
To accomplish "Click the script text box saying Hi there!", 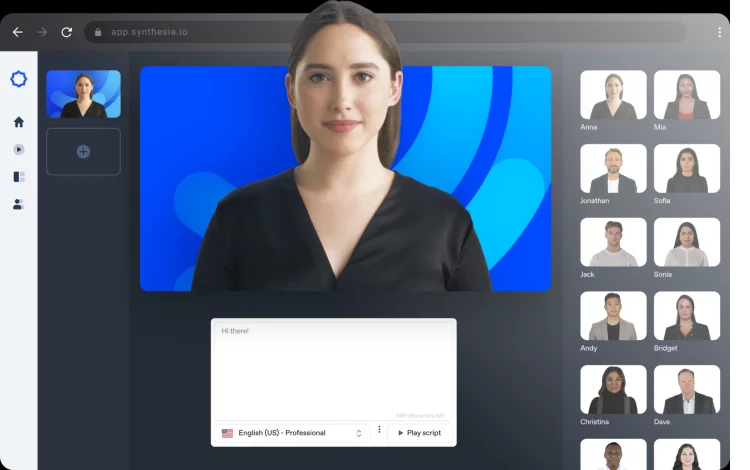I will pyautogui.click(x=333, y=371).
